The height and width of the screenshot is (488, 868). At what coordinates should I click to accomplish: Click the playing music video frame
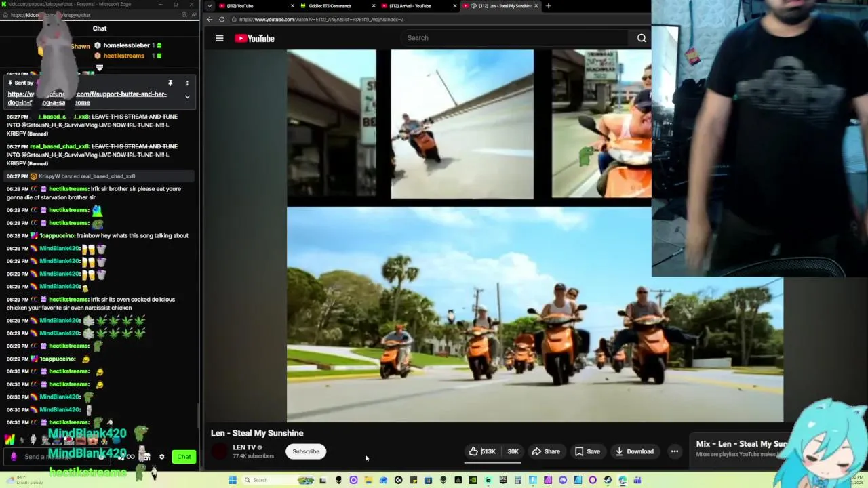coord(535,235)
